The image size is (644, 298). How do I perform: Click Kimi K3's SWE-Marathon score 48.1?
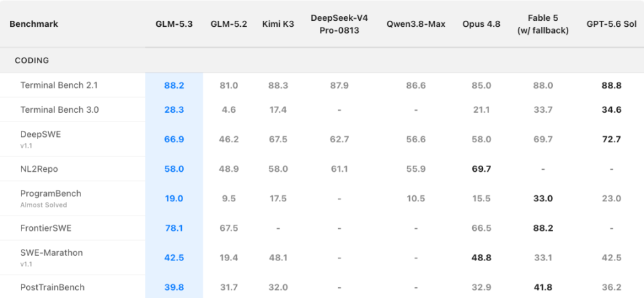click(x=278, y=258)
